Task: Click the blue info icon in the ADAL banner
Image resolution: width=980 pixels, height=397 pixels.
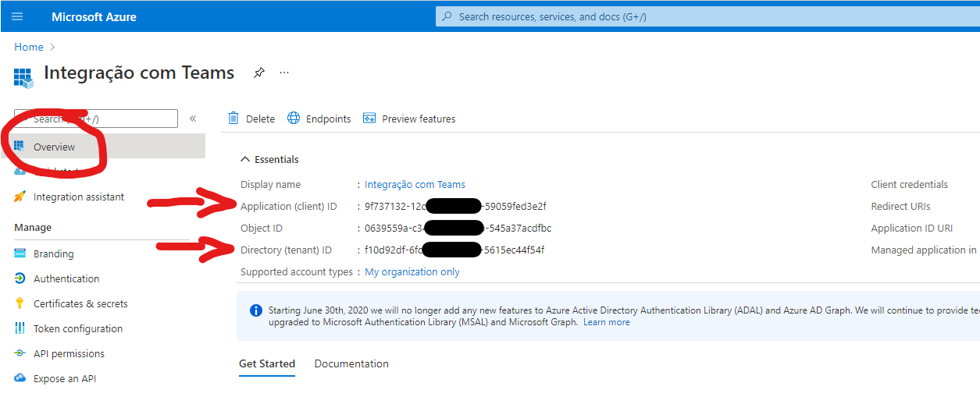Action: tap(255, 310)
